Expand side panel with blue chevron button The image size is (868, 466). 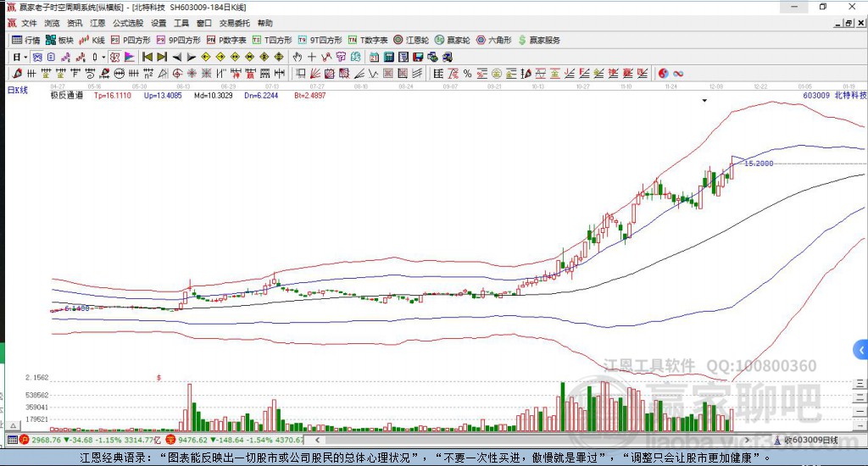[x=861, y=350]
